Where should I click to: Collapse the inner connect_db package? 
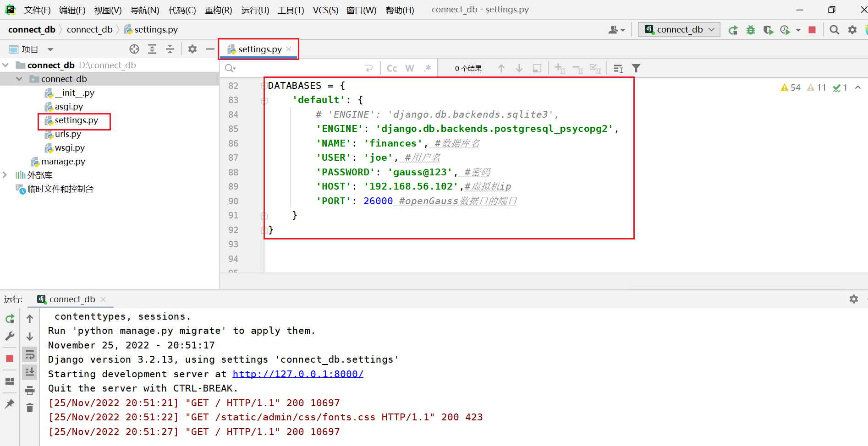19,79
